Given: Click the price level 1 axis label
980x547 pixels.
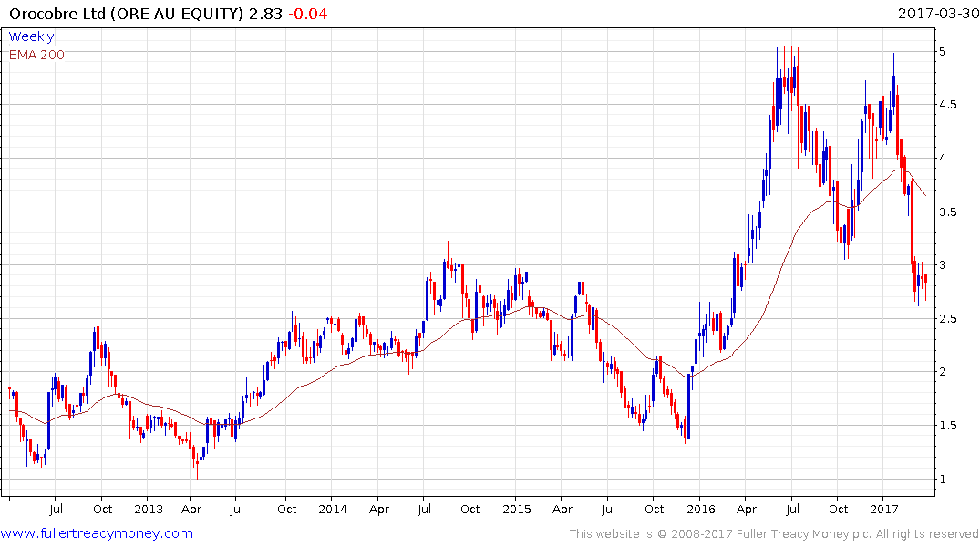Looking at the screenshot, I should 944,480.
